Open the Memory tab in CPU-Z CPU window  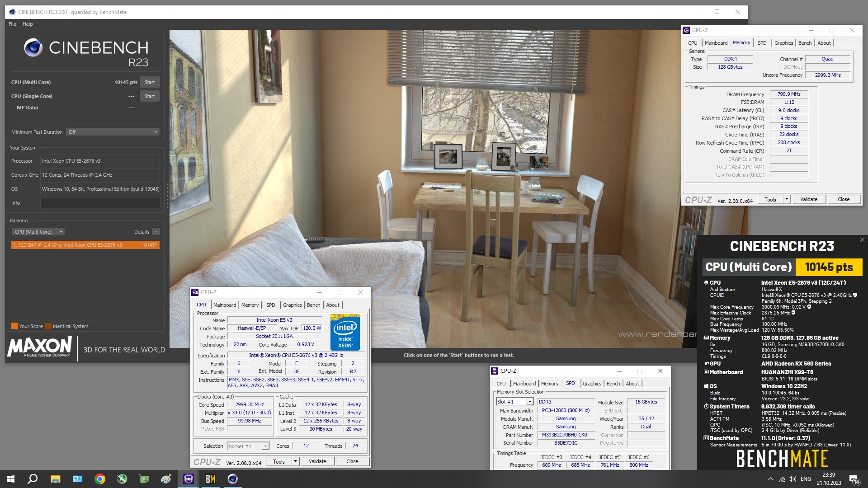(x=250, y=305)
